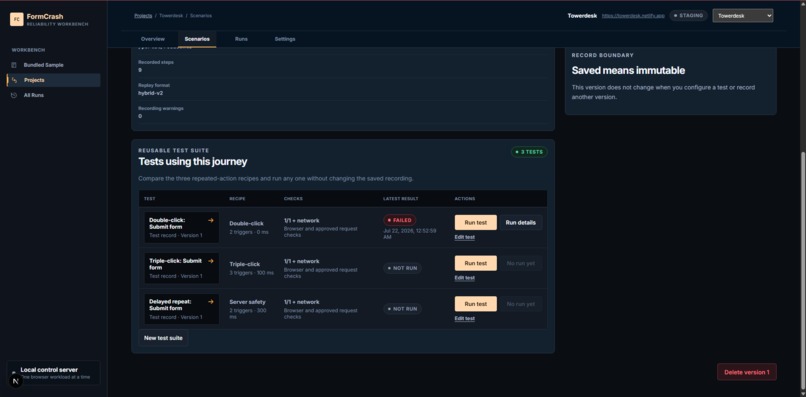Click the Server safety recipe text
This screenshot has height=397, width=806.
point(247,302)
